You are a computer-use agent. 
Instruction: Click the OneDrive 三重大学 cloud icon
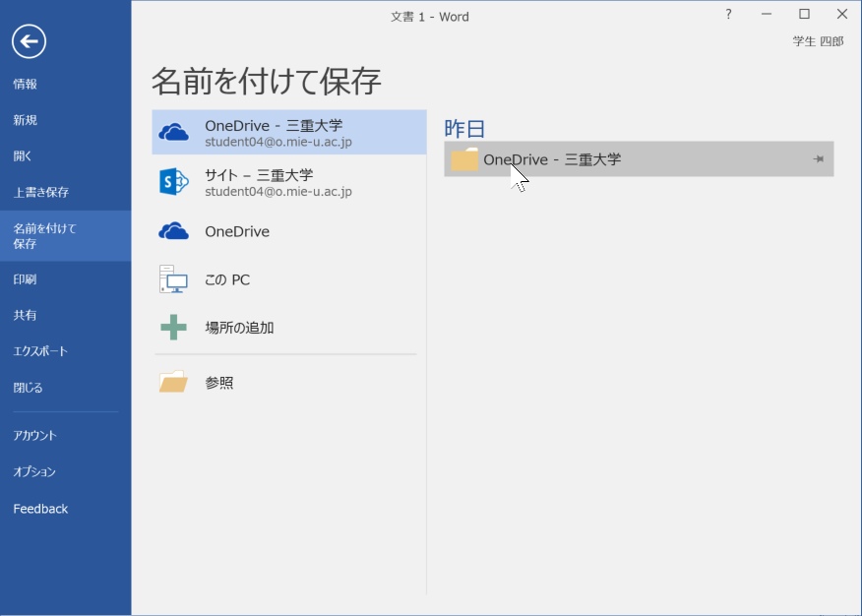[x=174, y=133]
